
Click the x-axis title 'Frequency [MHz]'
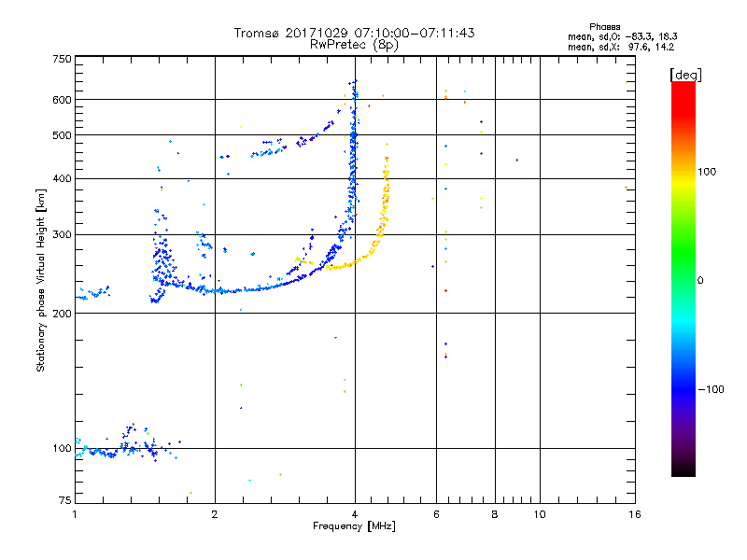click(355, 526)
